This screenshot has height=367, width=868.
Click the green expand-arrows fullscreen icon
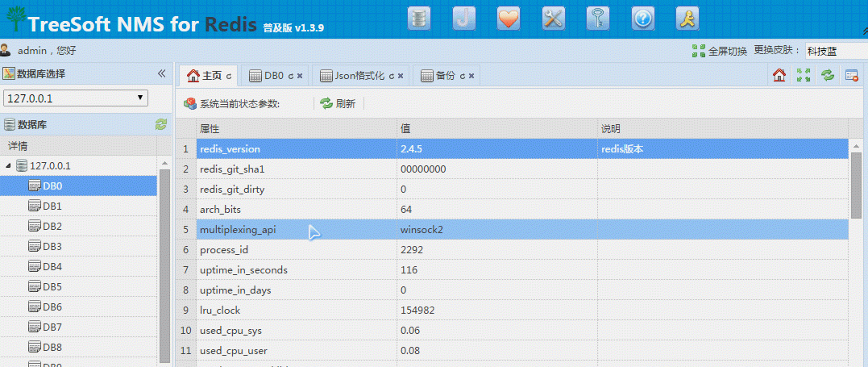(x=804, y=75)
